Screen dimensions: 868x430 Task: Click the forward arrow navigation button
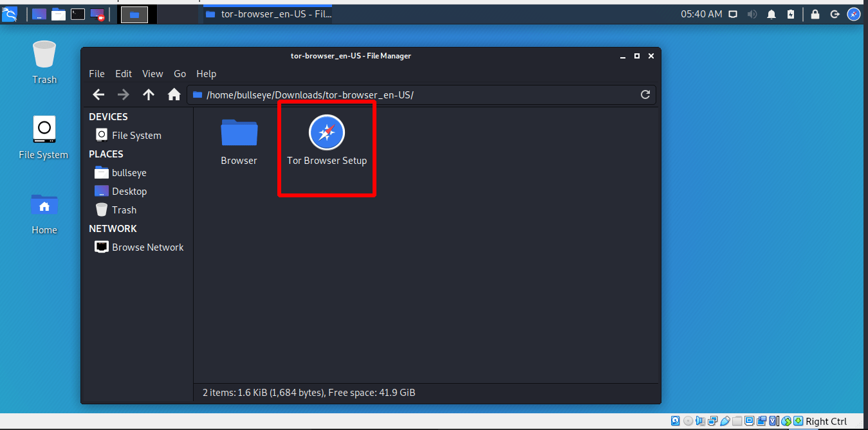124,94
